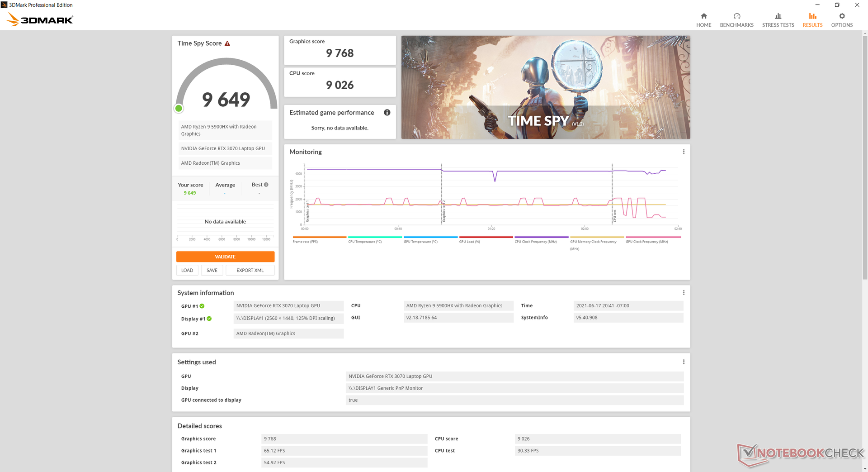Select the Display #1 resolution field
This screenshot has width=868, height=472.
[x=288, y=318]
